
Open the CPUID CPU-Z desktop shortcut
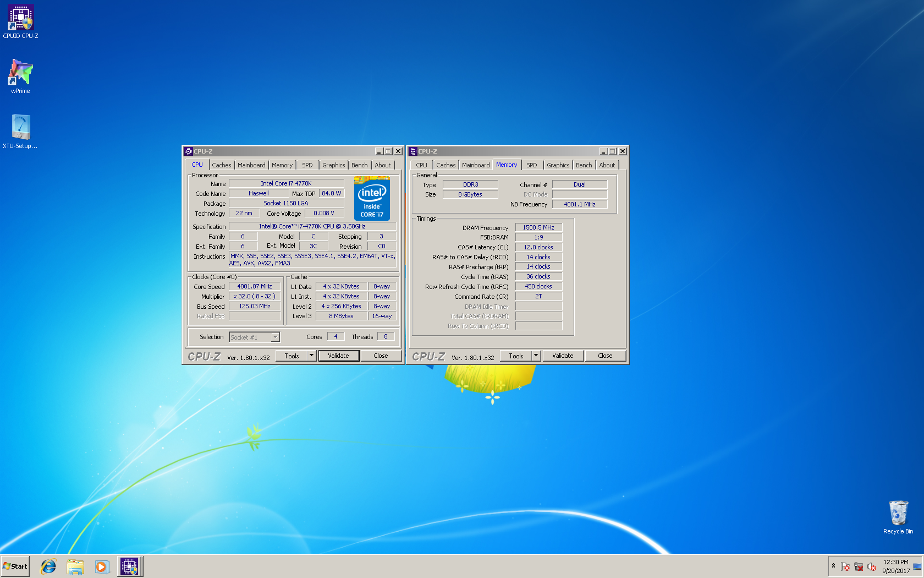20,21
